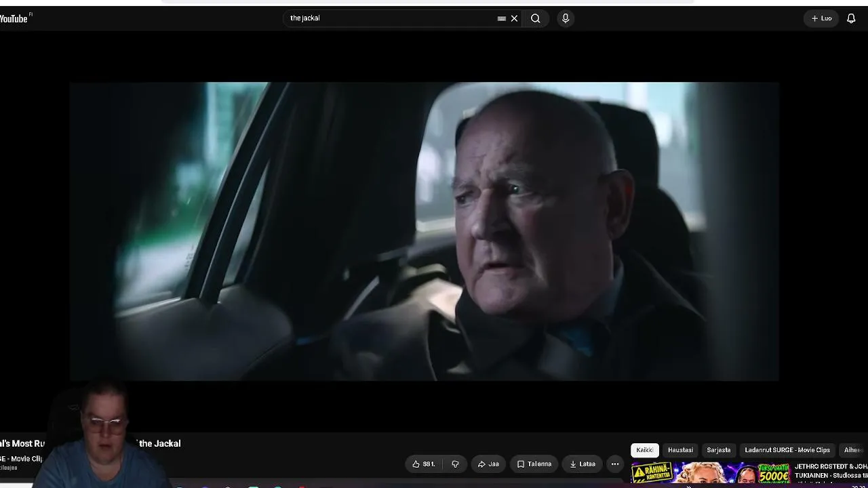The height and width of the screenshot is (488, 868).
Task: Open the JETHRO ROSTEDT video title link
Action: pos(831,471)
